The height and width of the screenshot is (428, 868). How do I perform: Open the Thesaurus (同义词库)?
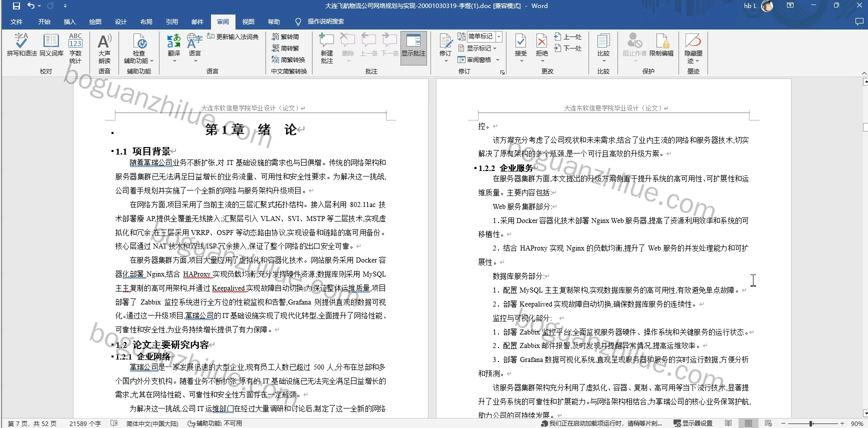[51, 44]
